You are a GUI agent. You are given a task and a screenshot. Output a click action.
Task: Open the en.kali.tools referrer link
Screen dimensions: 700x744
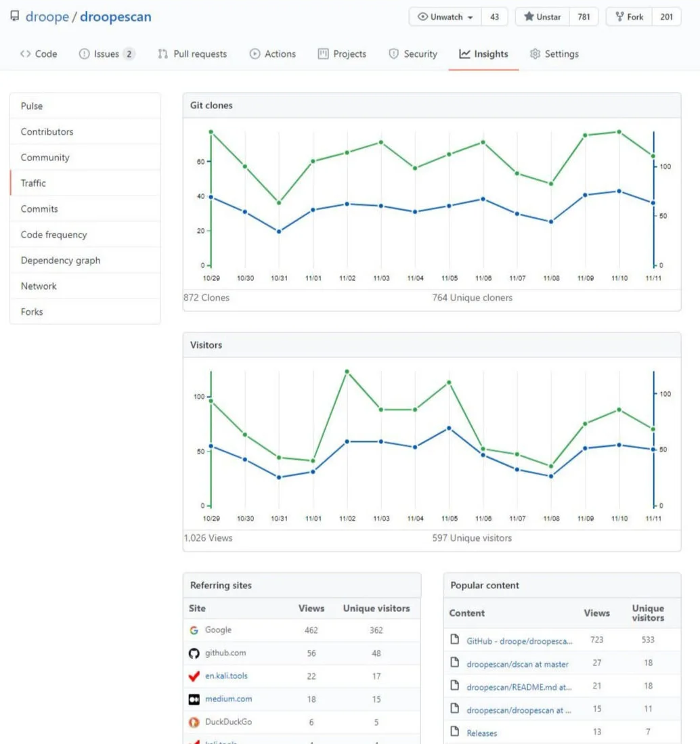pos(226,676)
